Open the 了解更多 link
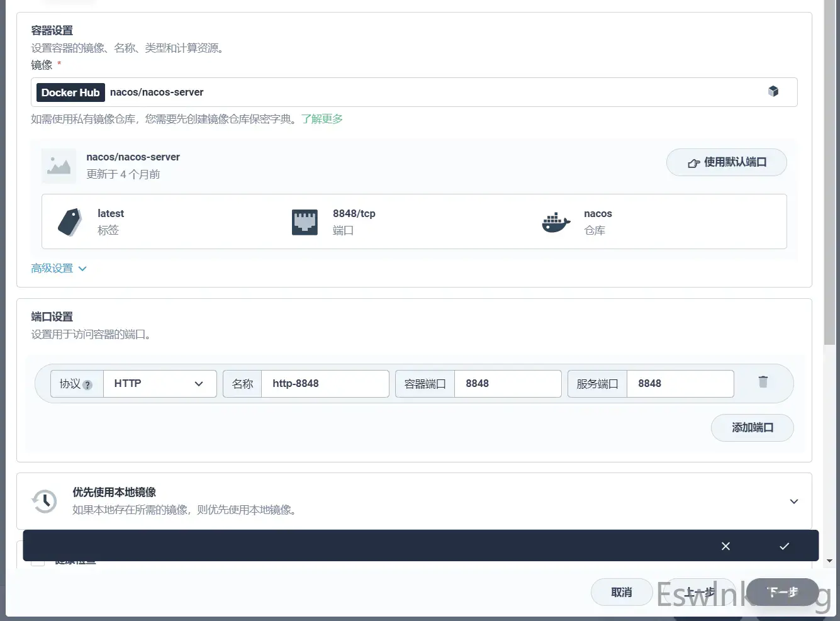This screenshot has height=621, width=840. (322, 119)
